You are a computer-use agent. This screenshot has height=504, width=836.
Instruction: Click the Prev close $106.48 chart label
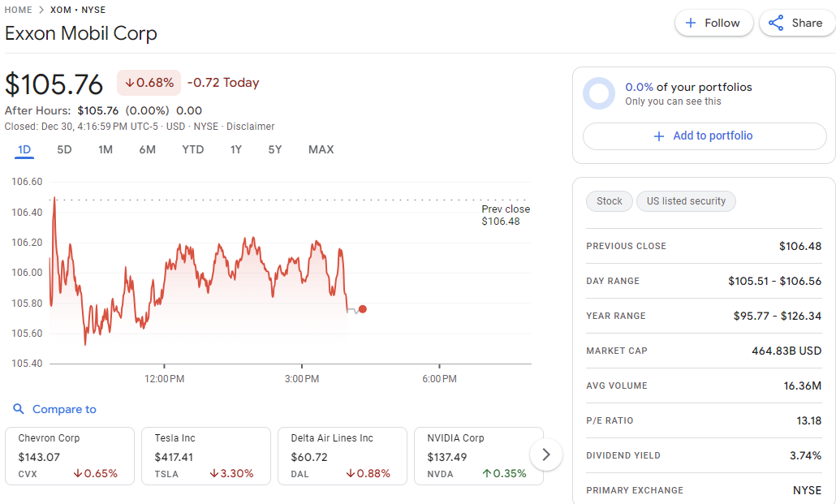tap(506, 215)
